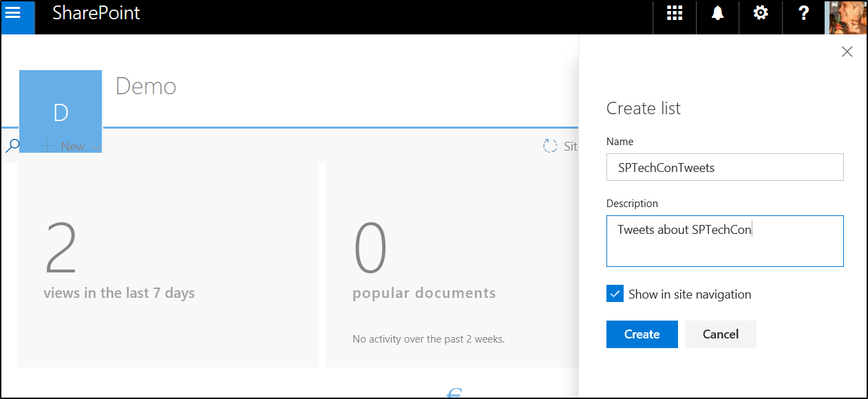The height and width of the screenshot is (399, 868).
Task: Uncheck Show in site navigation
Action: click(x=615, y=294)
